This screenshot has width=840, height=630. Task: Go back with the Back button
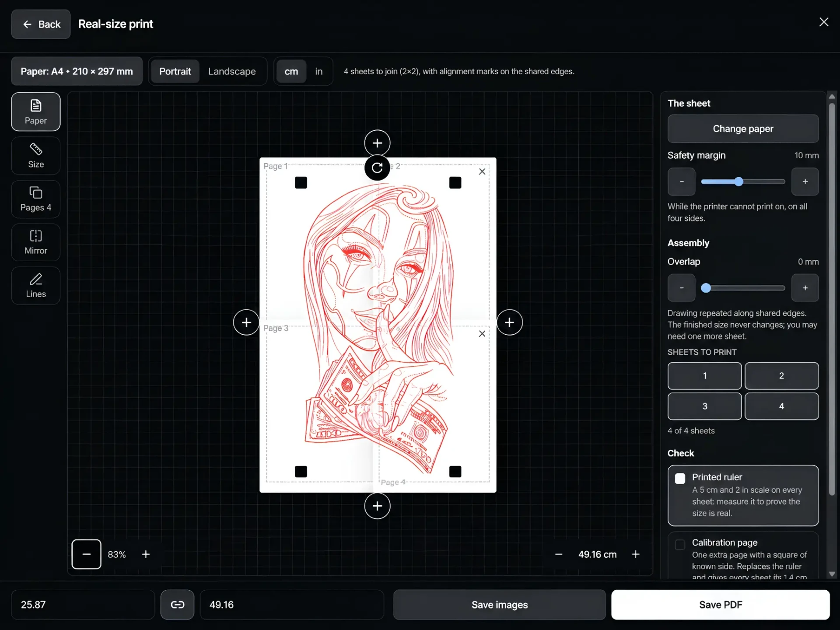pyautogui.click(x=41, y=24)
